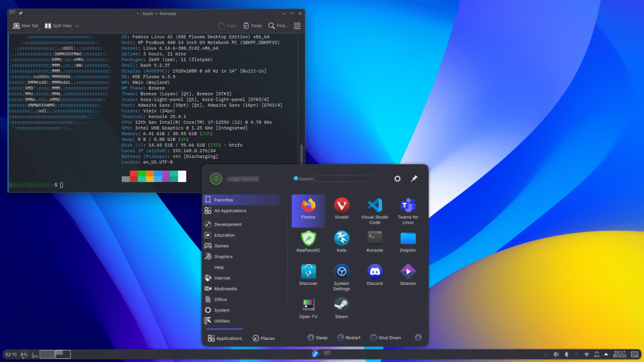The image size is (644, 362).
Task: Open System Settings from favorites
Action: click(342, 277)
